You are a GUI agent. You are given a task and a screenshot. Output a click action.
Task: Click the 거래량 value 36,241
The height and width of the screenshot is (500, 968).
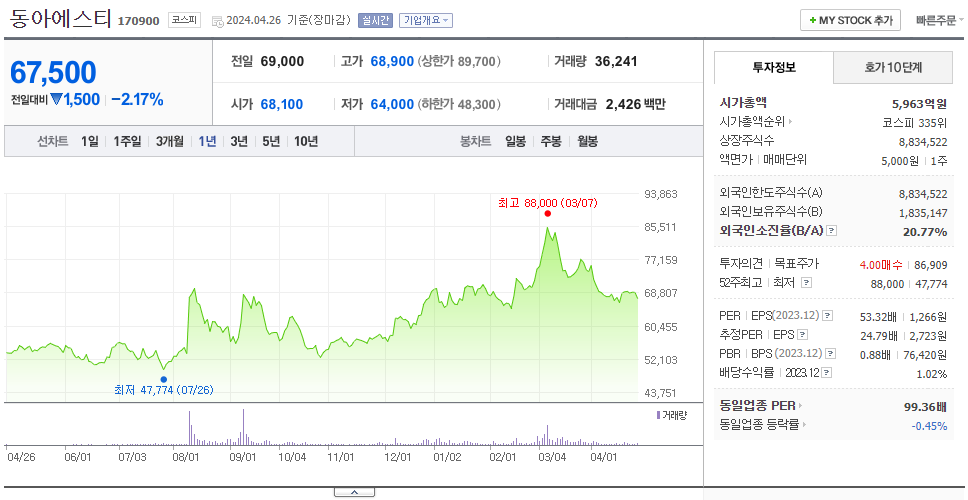click(x=616, y=61)
